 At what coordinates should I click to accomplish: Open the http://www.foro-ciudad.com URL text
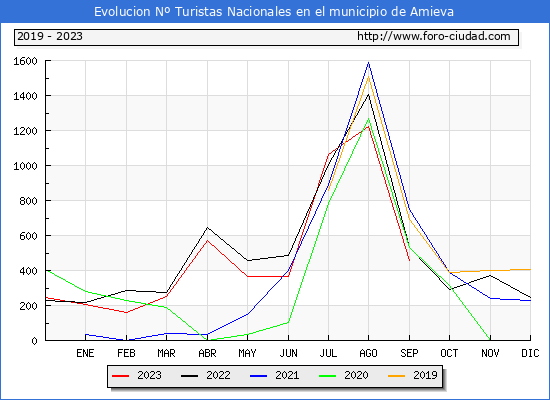tap(434, 36)
